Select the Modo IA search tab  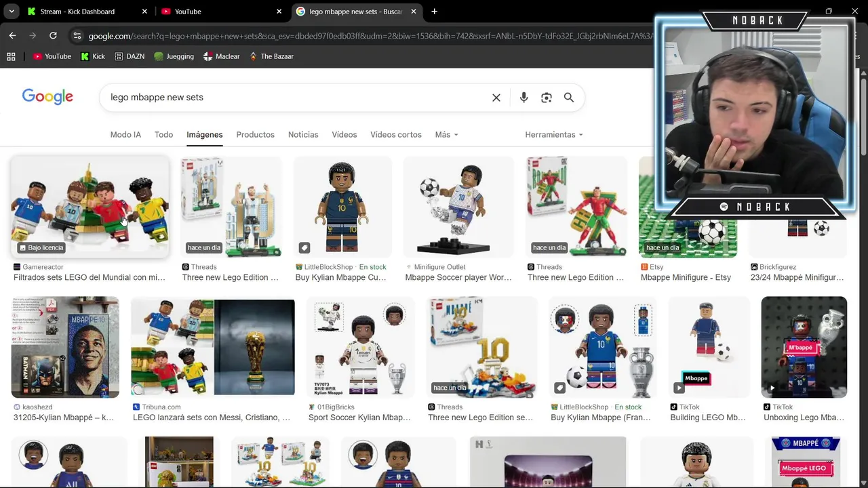[125, 134]
